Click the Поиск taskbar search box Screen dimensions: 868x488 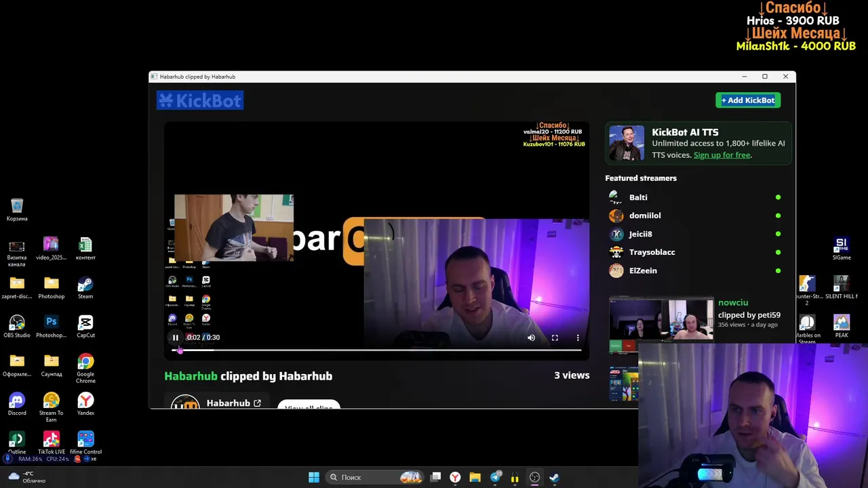[375, 477]
